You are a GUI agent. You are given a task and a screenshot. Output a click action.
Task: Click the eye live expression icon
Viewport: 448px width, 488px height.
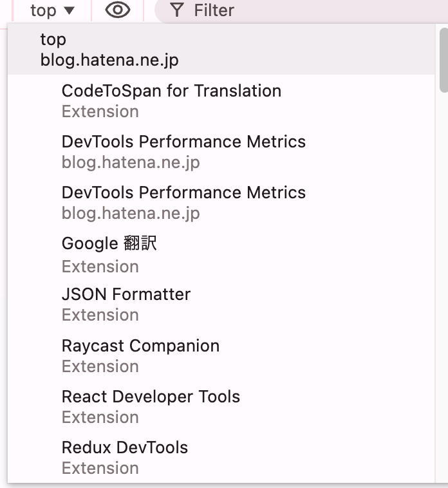pyautogui.click(x=118, y=10)
